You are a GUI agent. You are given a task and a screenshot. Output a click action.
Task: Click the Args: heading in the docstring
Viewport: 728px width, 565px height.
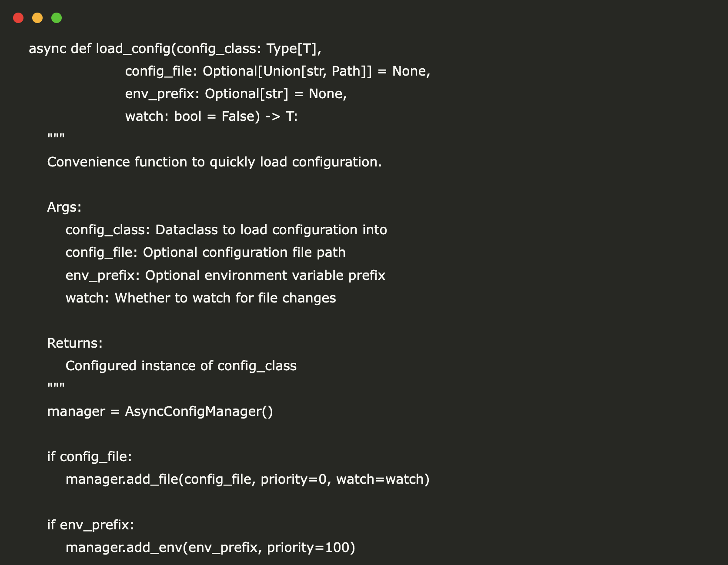(x=64, y=207)
